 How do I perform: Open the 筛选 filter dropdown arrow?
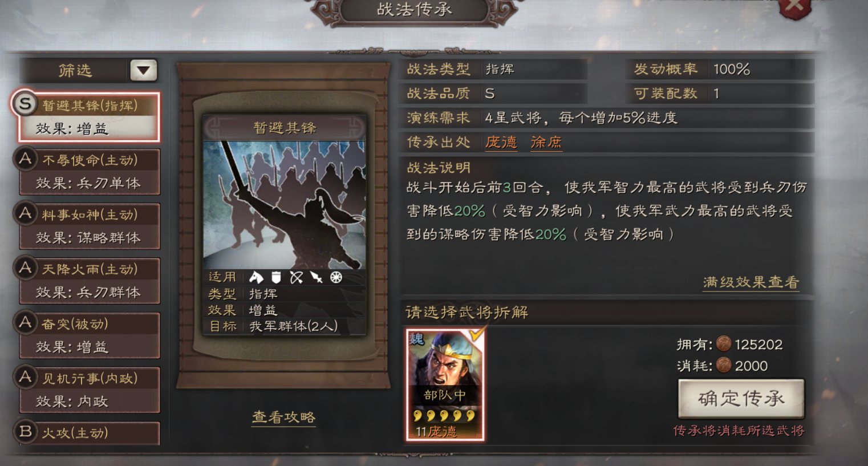tap(144, 71)
